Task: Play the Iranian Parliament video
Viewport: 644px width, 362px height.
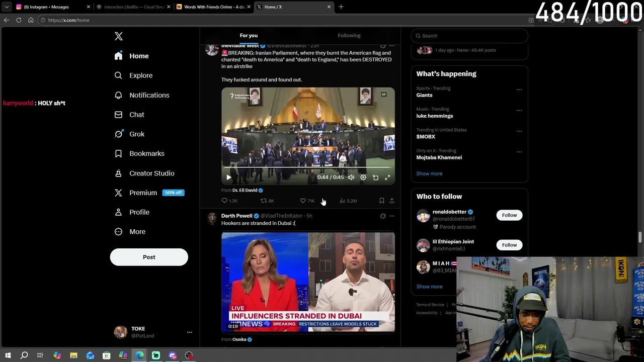Action: click(229, 177)
